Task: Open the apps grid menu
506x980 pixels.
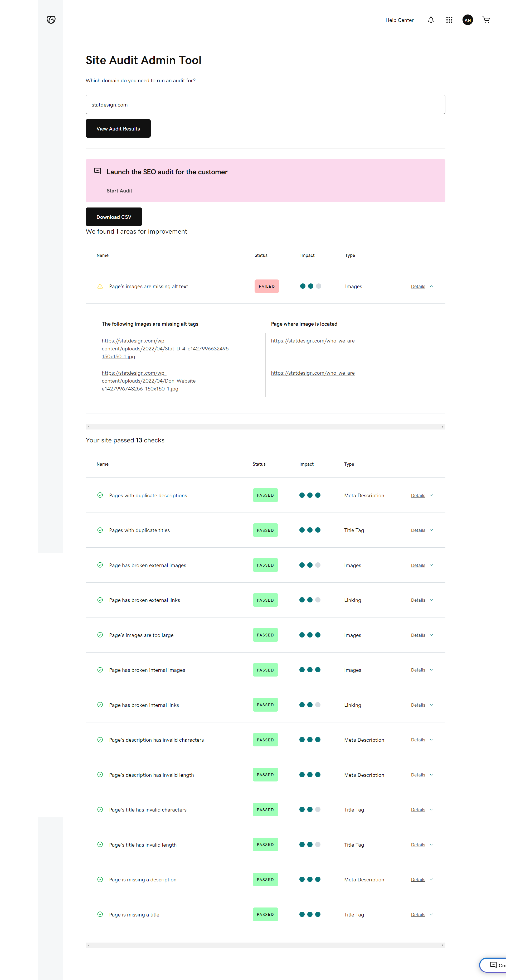Action: [449, 20]
